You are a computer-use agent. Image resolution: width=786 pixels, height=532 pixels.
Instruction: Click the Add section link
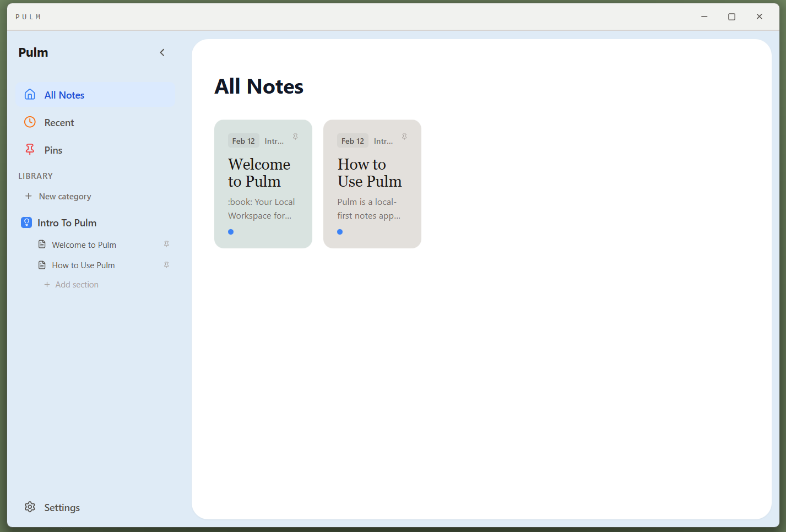click(x=77, y=284)
